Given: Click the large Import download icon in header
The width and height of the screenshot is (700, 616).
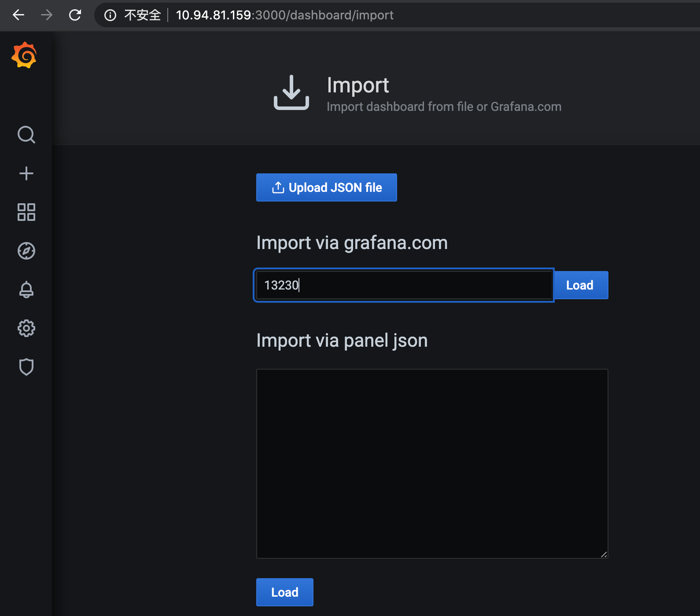Looking at the screenshot, I should coord(291,92).
